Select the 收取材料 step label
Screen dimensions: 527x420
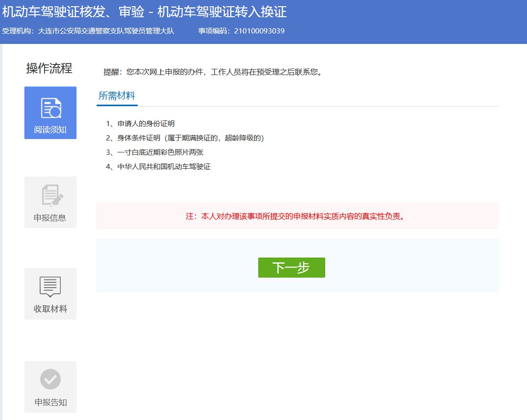(x=50, y=309)
